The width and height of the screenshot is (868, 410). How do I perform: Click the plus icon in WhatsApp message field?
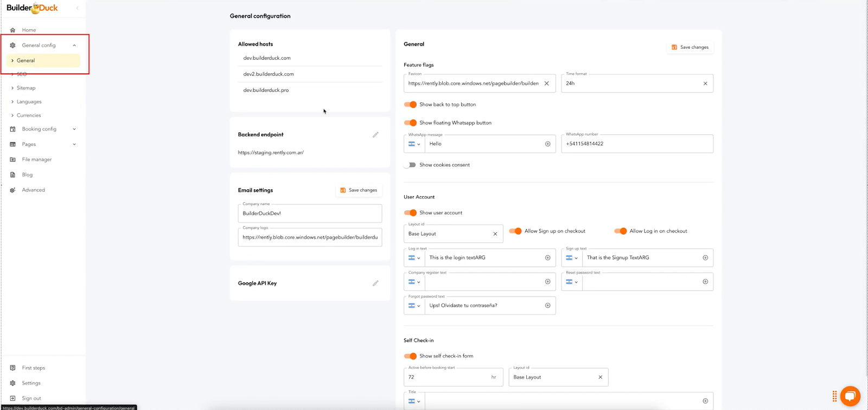[x=547, y=144]
